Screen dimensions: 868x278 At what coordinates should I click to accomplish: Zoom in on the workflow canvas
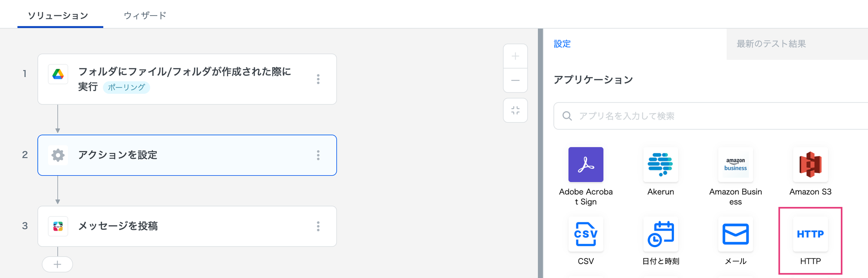tap(515, 56)
